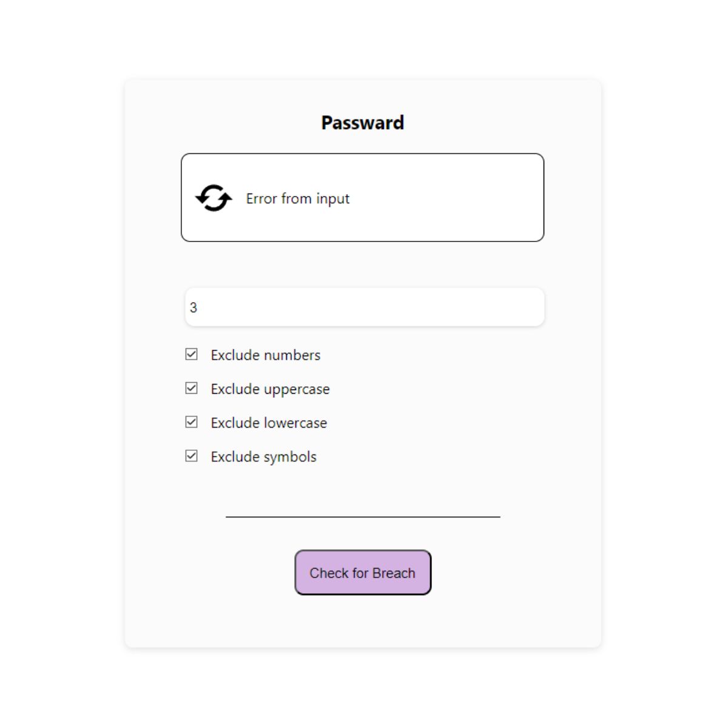Viewport: 728px width, 728px height.
Task: Focus the password length field showing 3
Action: (364, 308)
